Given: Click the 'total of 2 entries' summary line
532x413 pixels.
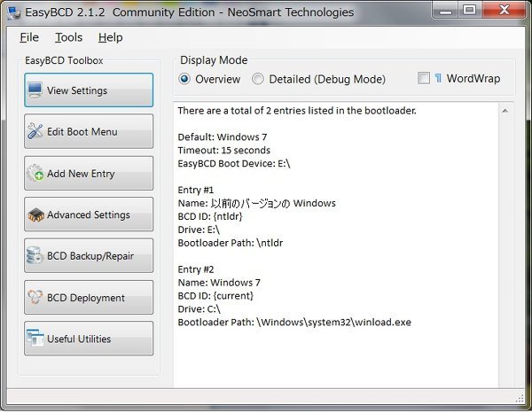Looking at the screenshot, I should tap(297, 111).
